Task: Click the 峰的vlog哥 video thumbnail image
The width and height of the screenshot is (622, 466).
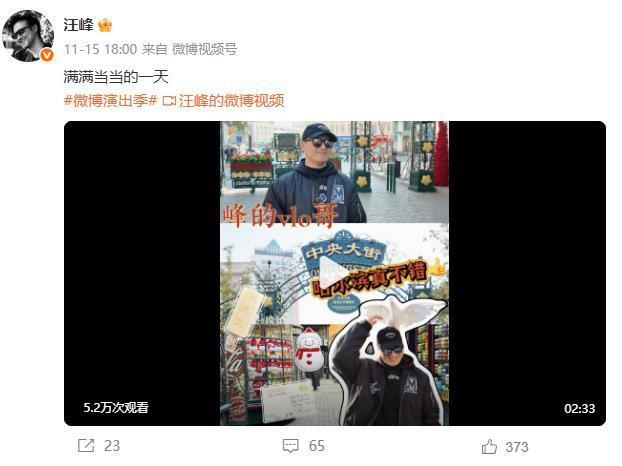Action: (334, 273)
